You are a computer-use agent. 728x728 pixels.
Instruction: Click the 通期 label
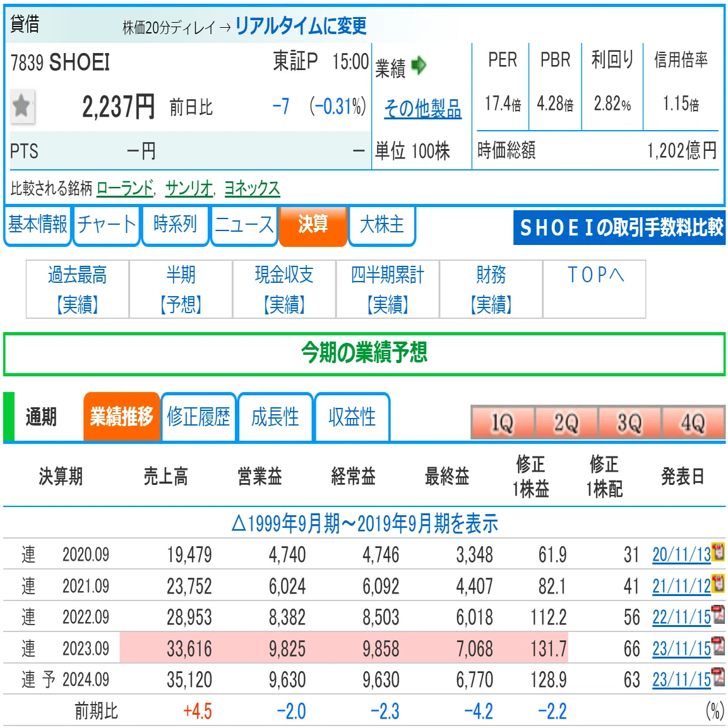pos(41,417)
